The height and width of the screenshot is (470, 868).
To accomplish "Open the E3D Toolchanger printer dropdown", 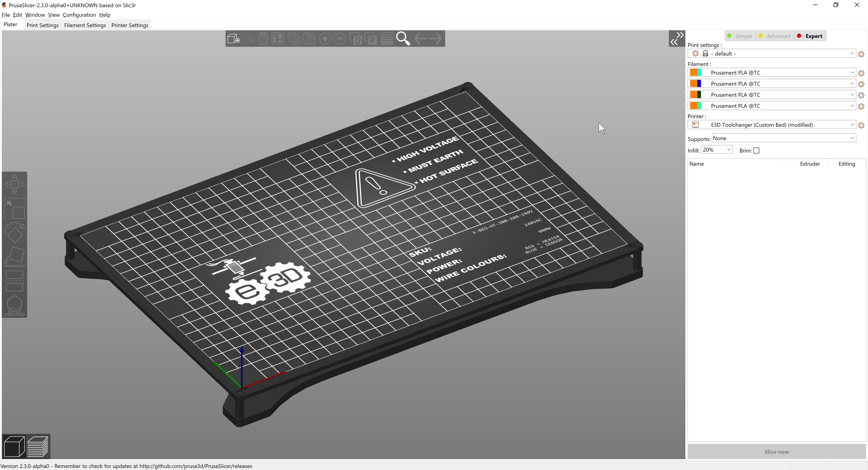I will [771, 125].
